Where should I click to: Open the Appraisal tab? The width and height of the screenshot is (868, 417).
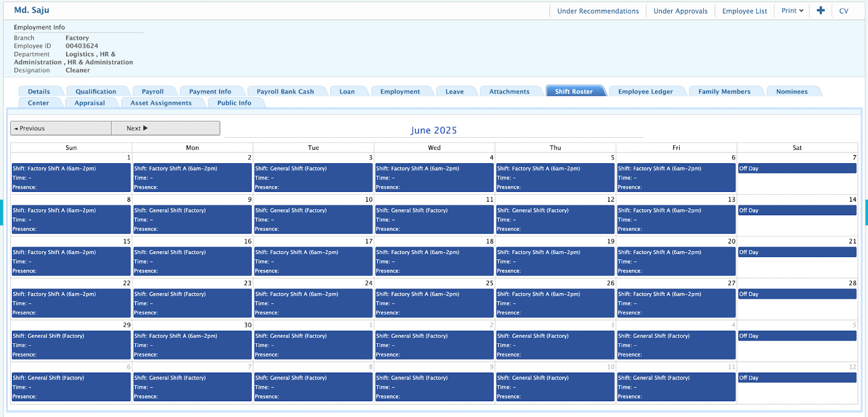90,103
